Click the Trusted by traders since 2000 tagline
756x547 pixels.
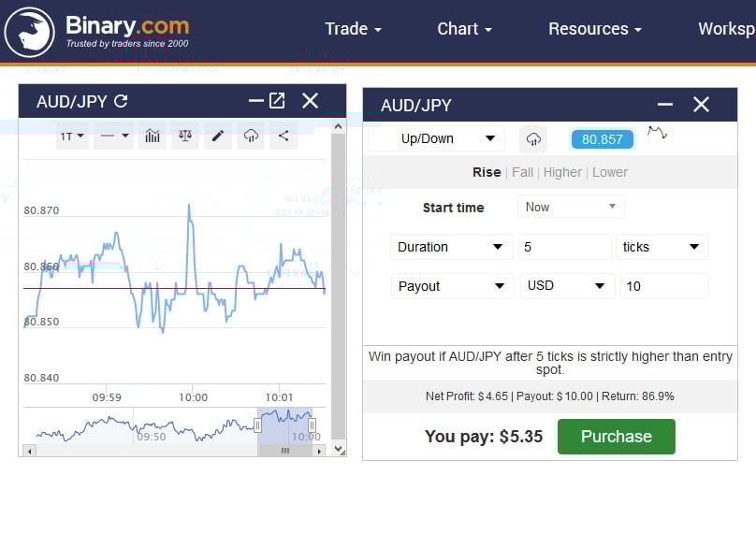click(x=127, y=43)
